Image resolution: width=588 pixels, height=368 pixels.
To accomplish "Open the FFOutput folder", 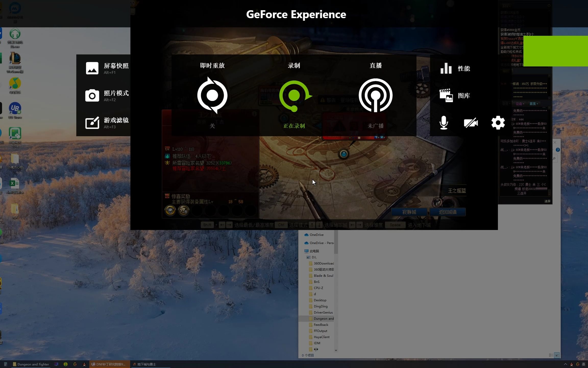I will (318, 331).
